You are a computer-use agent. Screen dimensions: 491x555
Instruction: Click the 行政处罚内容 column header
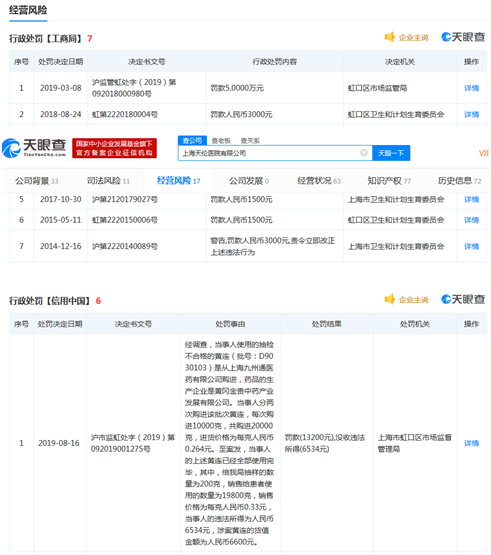(x=275, y=62)
